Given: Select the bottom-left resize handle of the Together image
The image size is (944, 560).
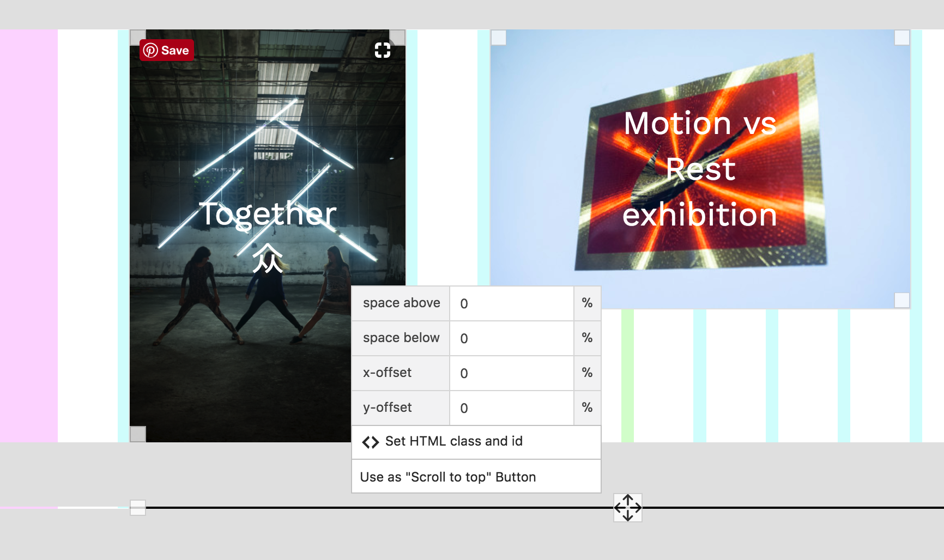Looking at the screenshot, I should point(138,434).
